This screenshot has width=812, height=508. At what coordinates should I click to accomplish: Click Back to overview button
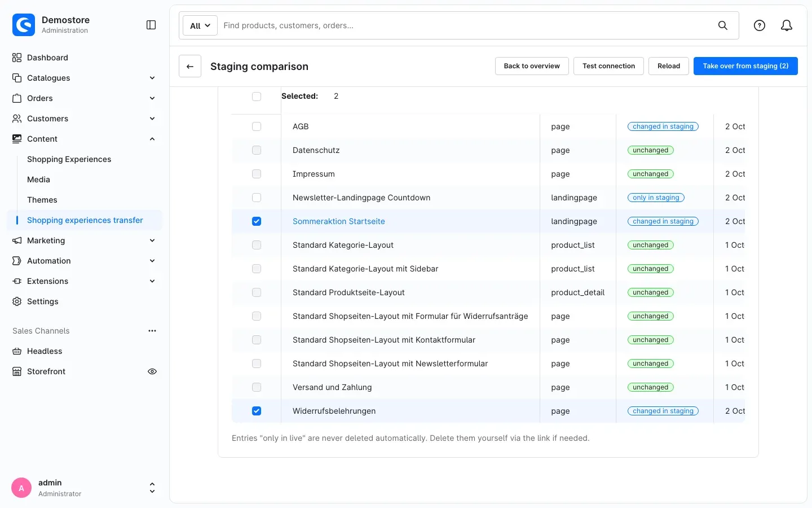[532, 66]
